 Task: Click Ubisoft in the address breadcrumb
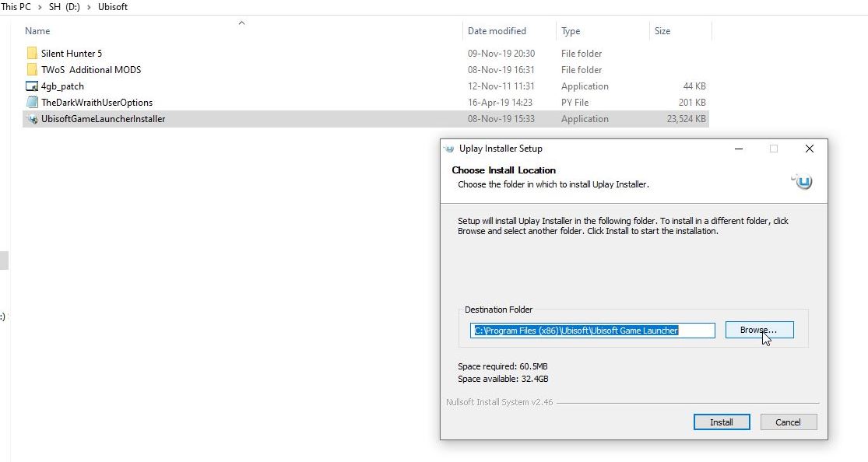pos(113,7)
